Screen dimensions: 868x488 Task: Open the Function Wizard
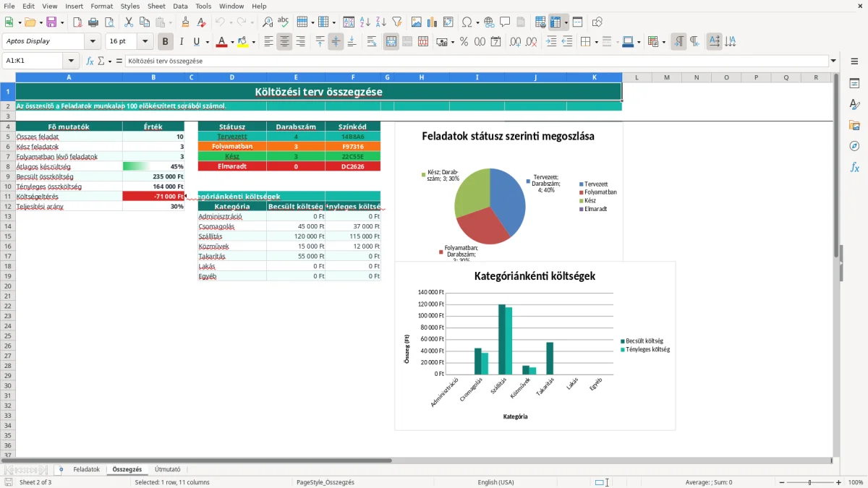90,61
